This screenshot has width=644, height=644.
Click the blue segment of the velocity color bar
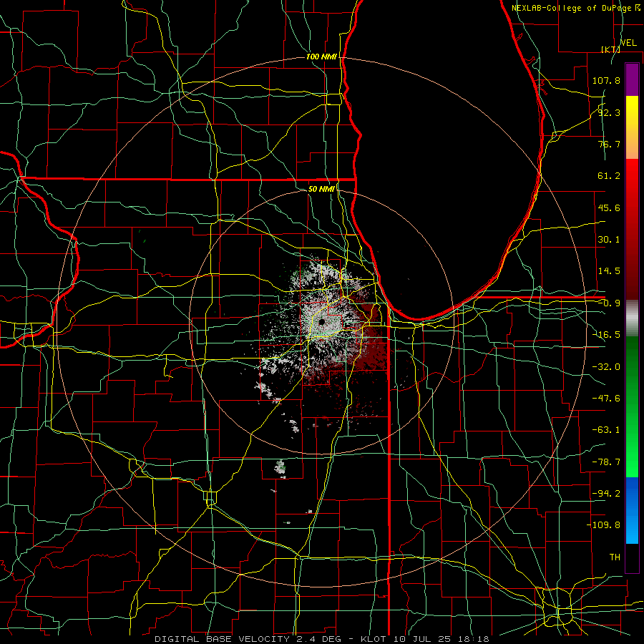pyautogui.click(x=632, y=510)
